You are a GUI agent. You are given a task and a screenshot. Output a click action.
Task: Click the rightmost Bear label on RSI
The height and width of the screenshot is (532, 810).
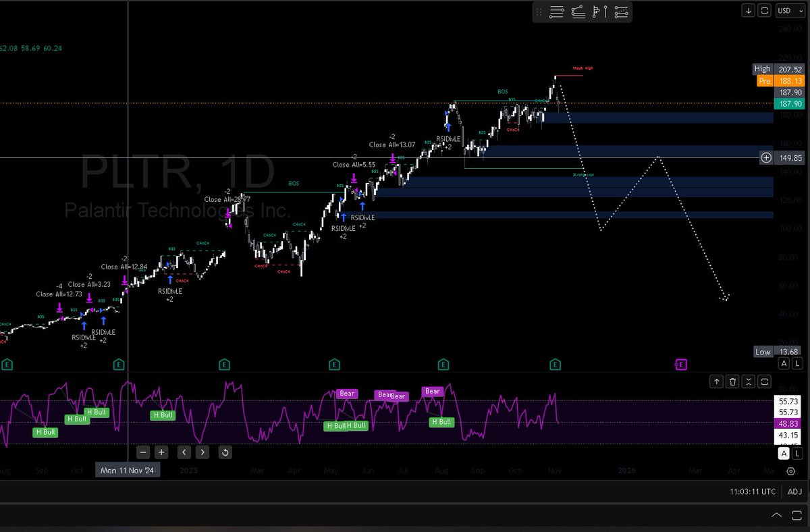click(x=433, y=391)
